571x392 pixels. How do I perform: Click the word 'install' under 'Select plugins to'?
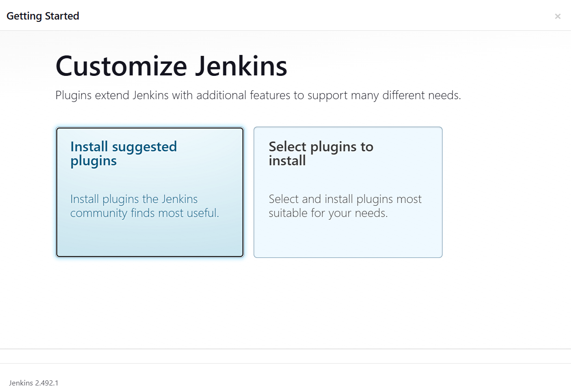[287, 161]
